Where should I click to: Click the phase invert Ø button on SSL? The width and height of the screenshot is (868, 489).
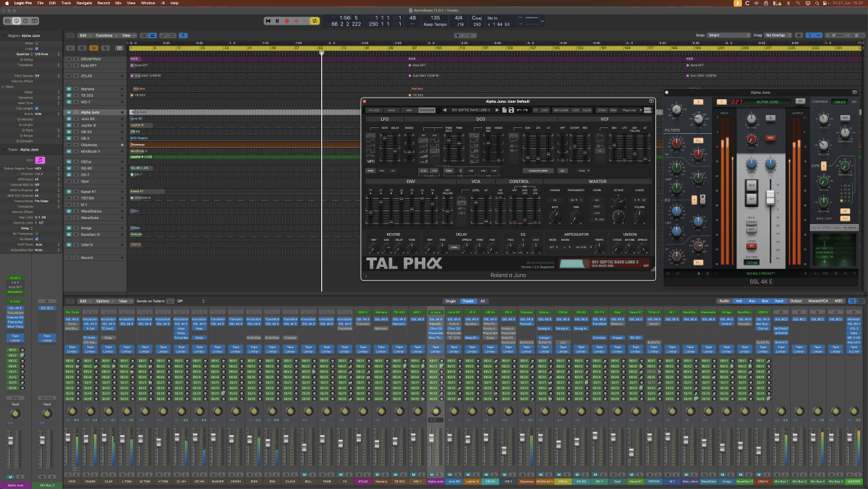pos(770,118)
